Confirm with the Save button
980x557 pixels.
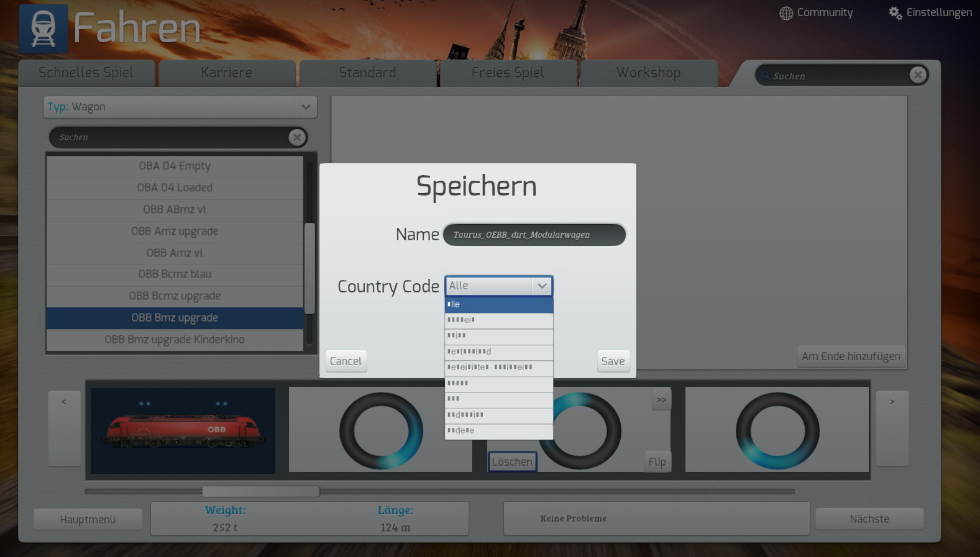click(x=613, y=361)
